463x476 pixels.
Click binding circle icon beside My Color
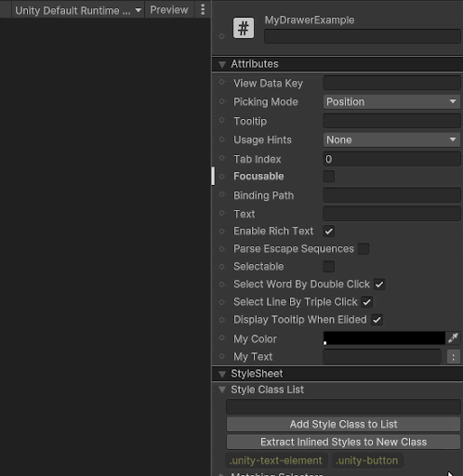tap(222, 338)
